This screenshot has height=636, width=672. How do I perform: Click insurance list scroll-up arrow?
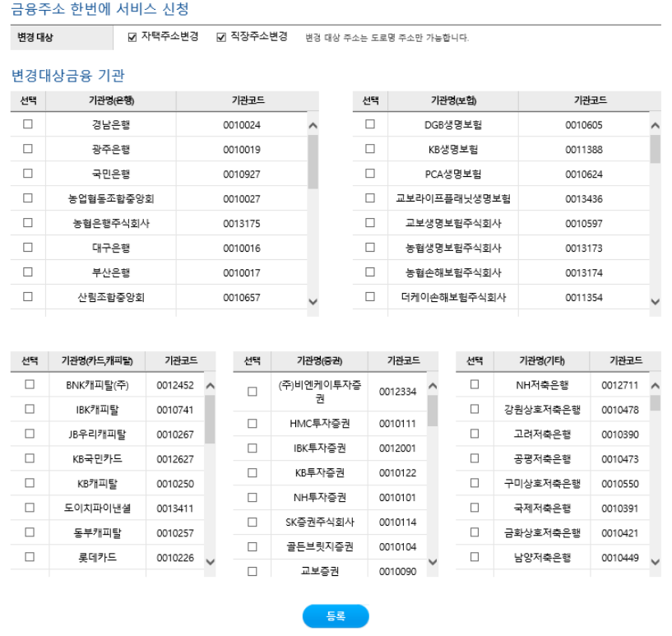656,126
